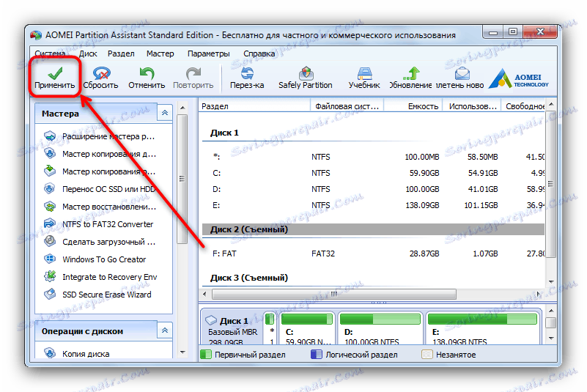The width and height of the screenshot is (587, 392).
Task: Select the C: partition row
Action: 373,173
